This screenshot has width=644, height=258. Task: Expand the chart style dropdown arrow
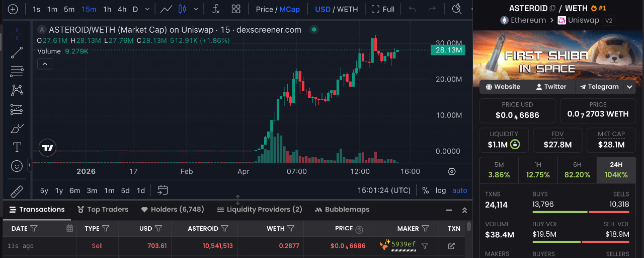pyautogui.click(x=196, y=9)
